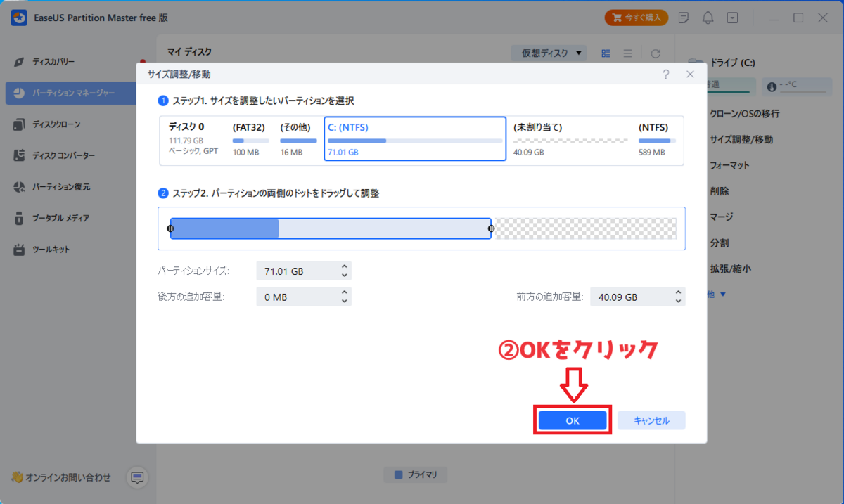Open the task list icon in title bar
This screenshot has height=504, width=844.
[684, 18]
